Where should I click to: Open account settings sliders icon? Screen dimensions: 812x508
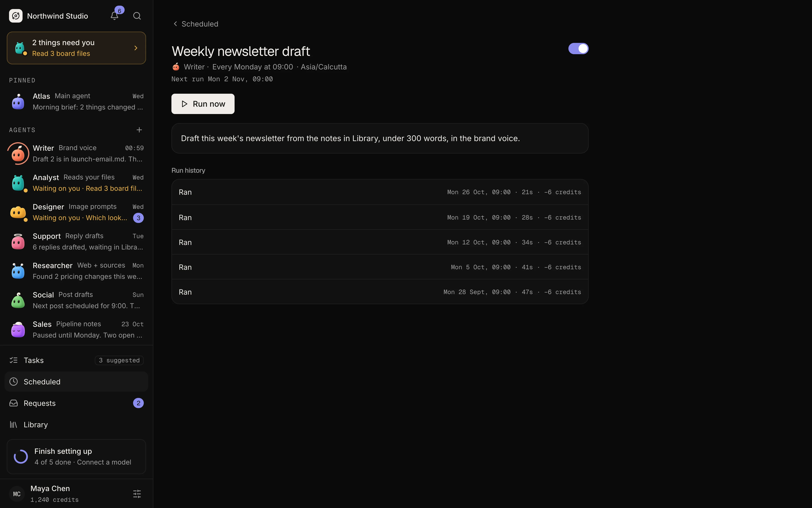[x=137, y=494]
